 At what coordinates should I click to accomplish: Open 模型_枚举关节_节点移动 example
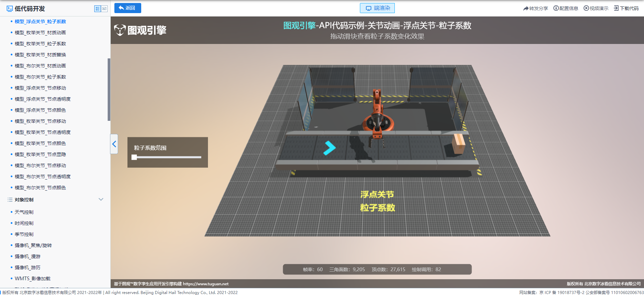coord(40,121)
